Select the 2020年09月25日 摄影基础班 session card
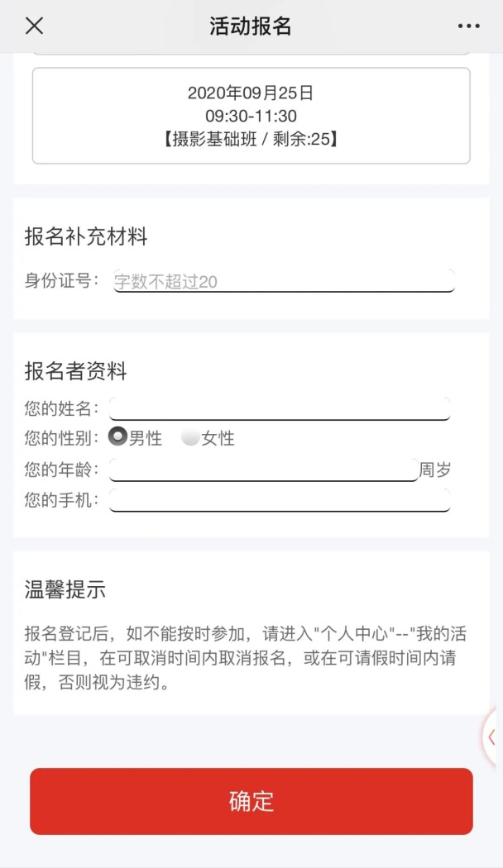The height and width of the screenshot is (868, 503). pyautogui.click(x=251, y=116)
